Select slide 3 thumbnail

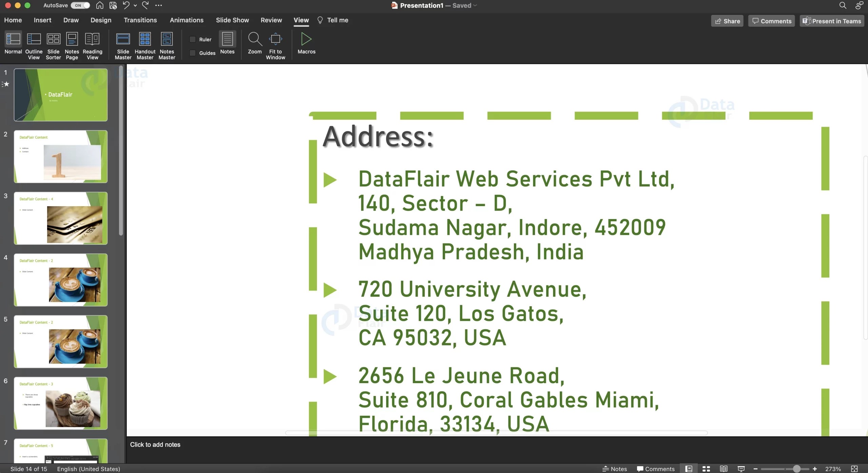coord(60,218)
